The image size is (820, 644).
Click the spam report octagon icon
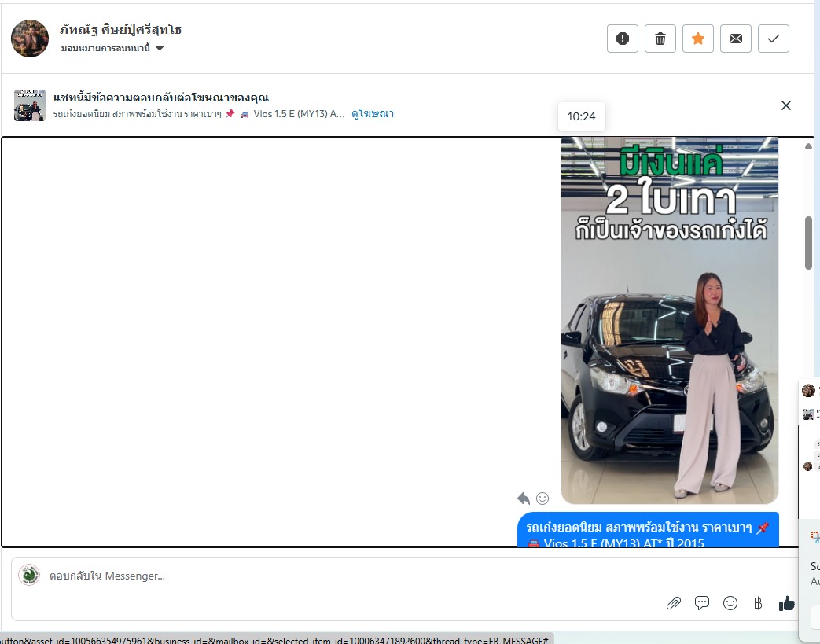(623, 39)
